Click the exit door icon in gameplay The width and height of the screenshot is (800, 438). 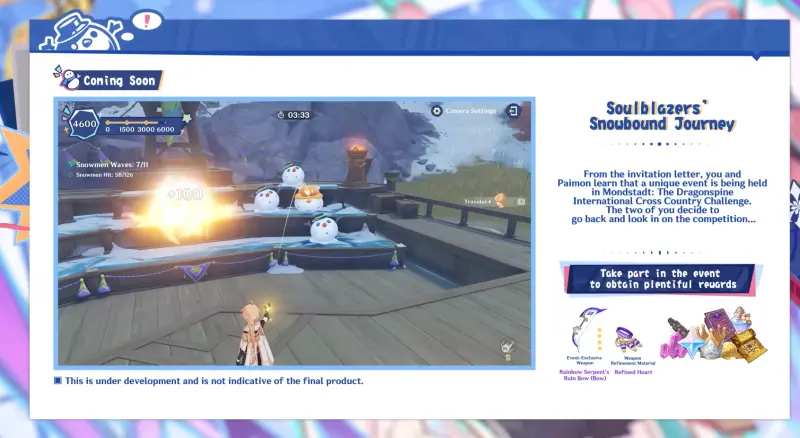point(513,110)
